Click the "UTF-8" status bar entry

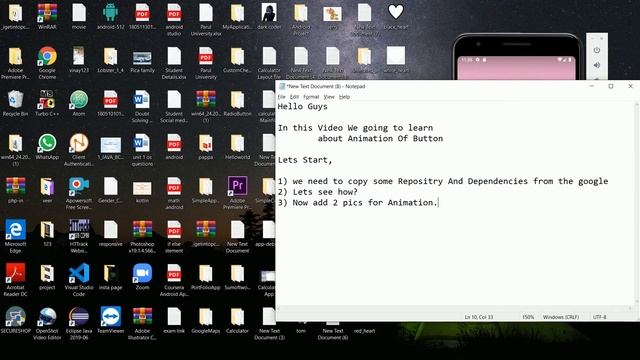pos(600,317)
